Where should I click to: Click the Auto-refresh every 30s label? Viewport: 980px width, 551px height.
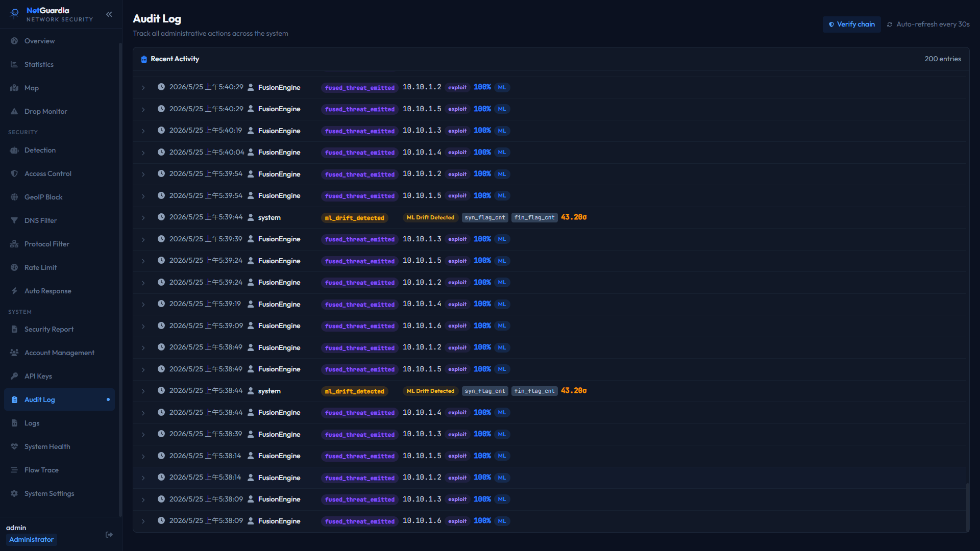point(933,24)
